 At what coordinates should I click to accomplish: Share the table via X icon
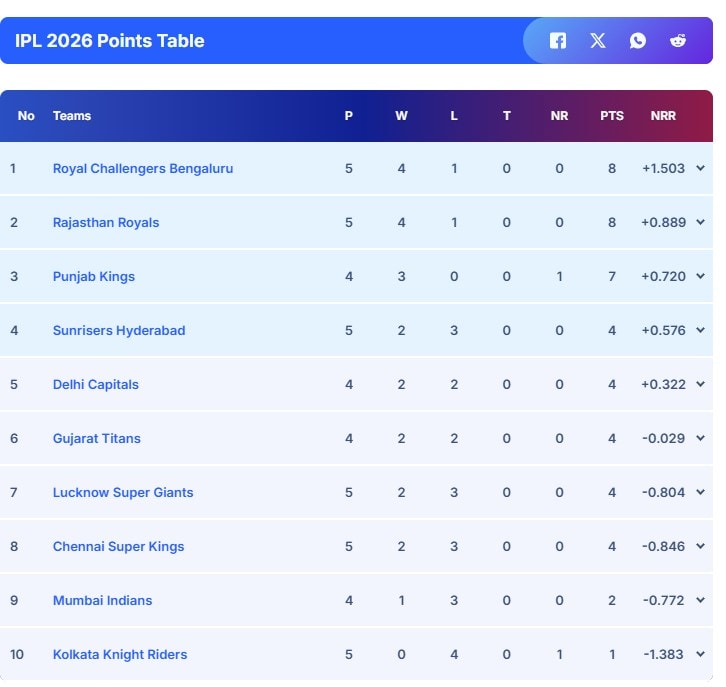(x=598, y=41)
